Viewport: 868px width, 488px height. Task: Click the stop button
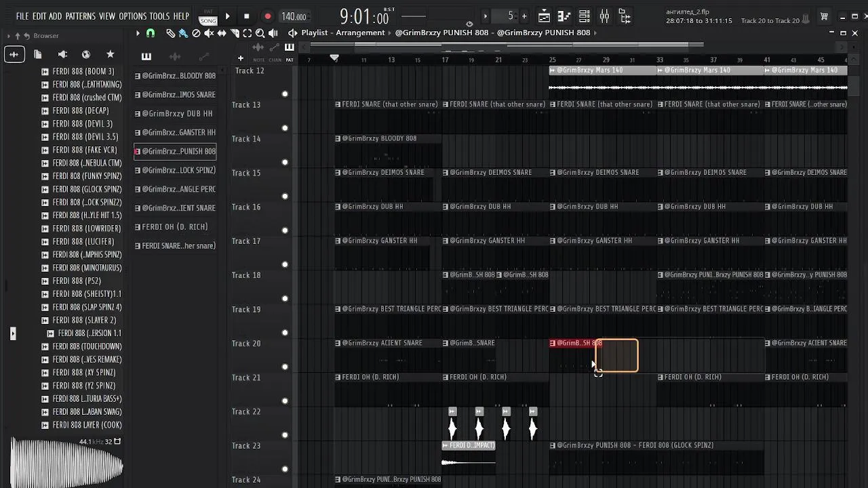(x=247, y=16)
